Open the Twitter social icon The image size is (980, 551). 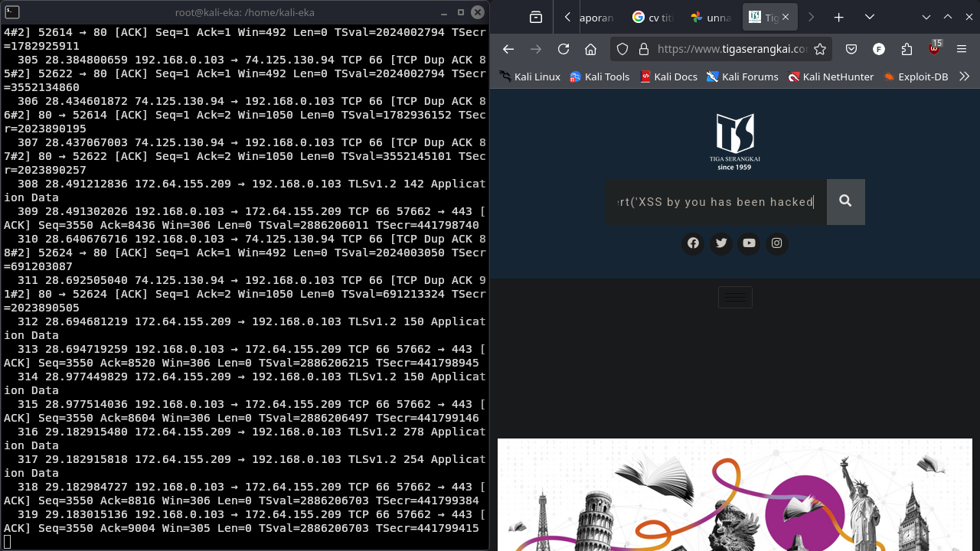point(721,243)
